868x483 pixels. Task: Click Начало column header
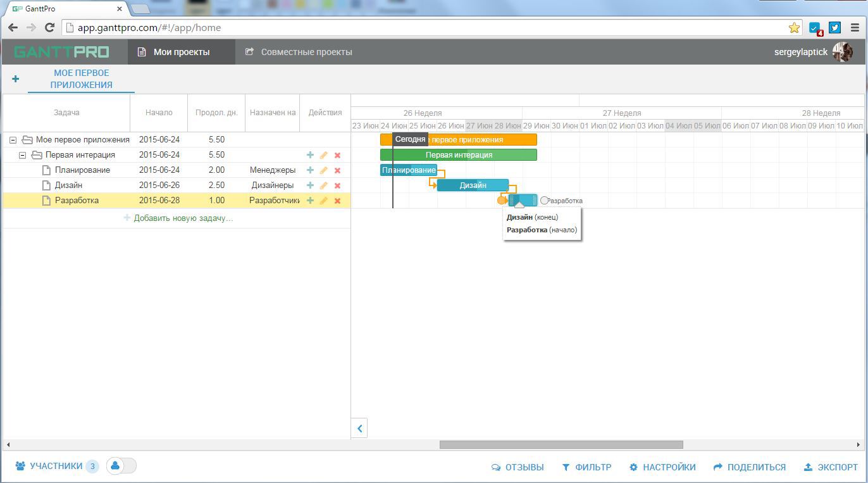pos(159,113)
